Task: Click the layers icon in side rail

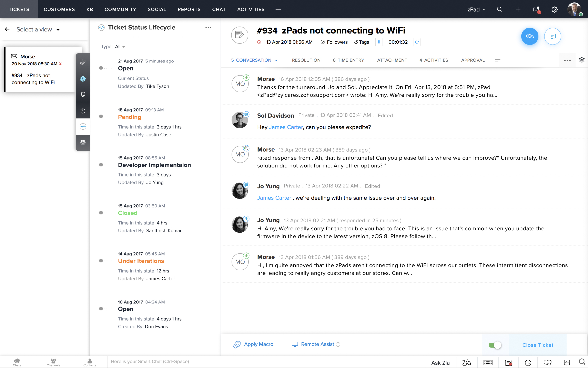Action: point(83,142)
